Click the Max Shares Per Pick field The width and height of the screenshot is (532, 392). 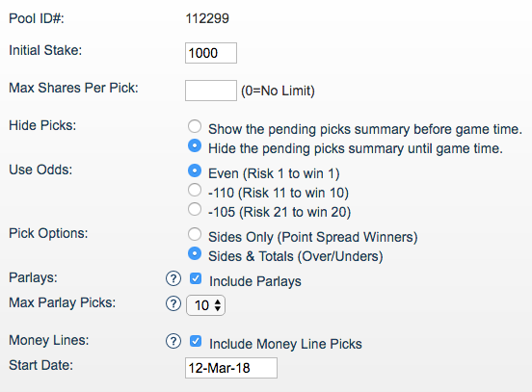click(211, 91)
